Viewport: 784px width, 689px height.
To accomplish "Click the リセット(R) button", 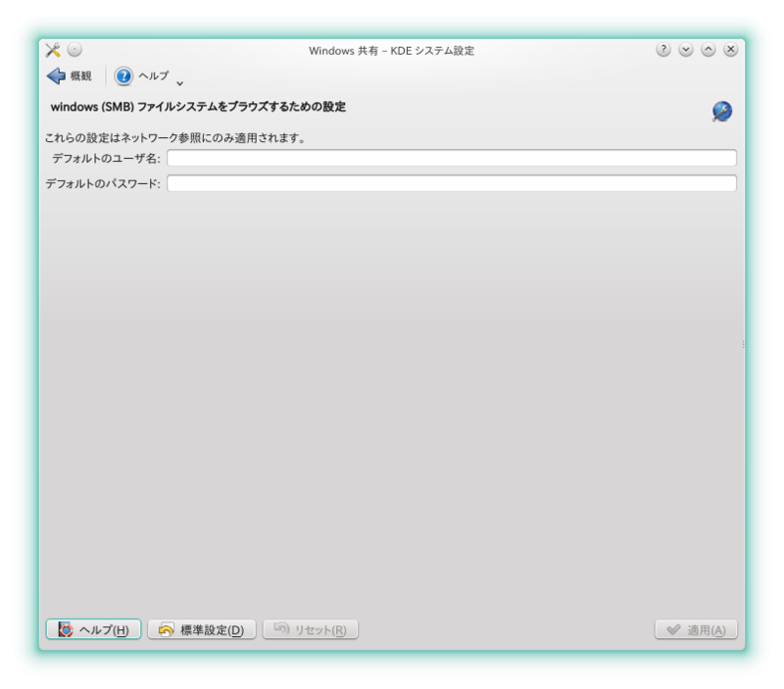I will coord(311,629).
